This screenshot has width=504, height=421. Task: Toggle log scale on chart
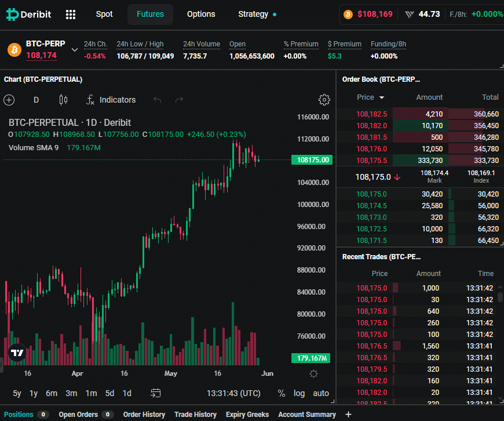(x=299, y=393)
